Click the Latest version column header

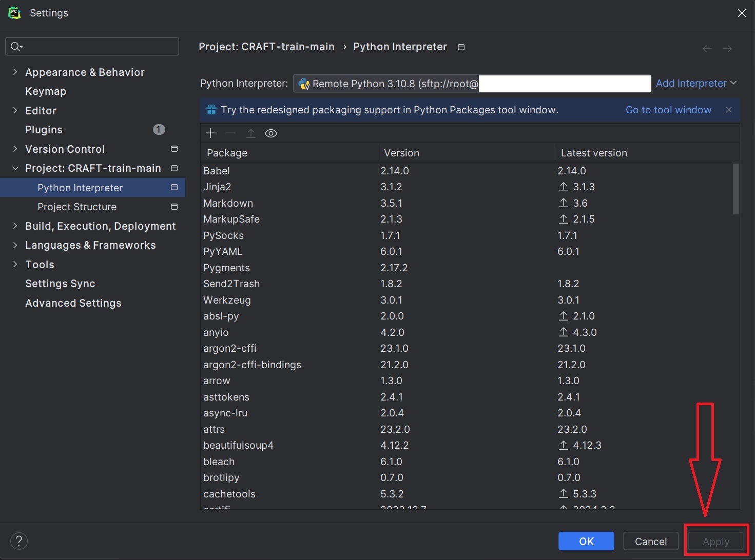point(647,153)
